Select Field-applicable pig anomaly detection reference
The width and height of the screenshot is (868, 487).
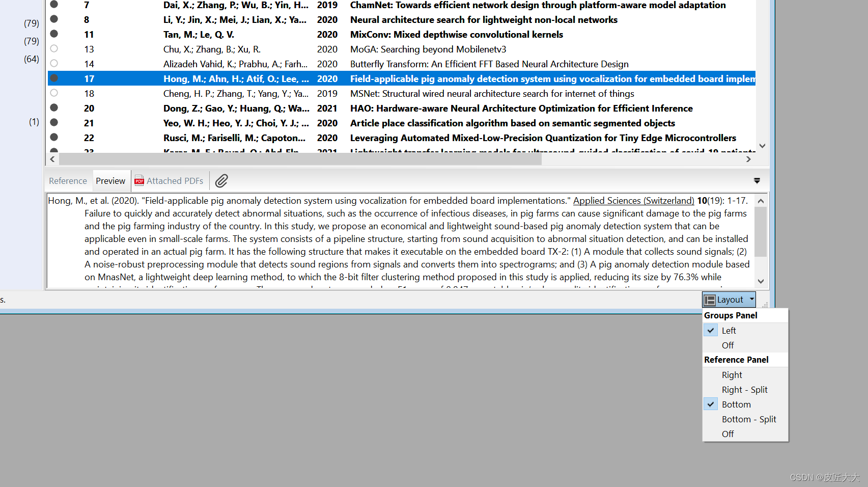402,78
